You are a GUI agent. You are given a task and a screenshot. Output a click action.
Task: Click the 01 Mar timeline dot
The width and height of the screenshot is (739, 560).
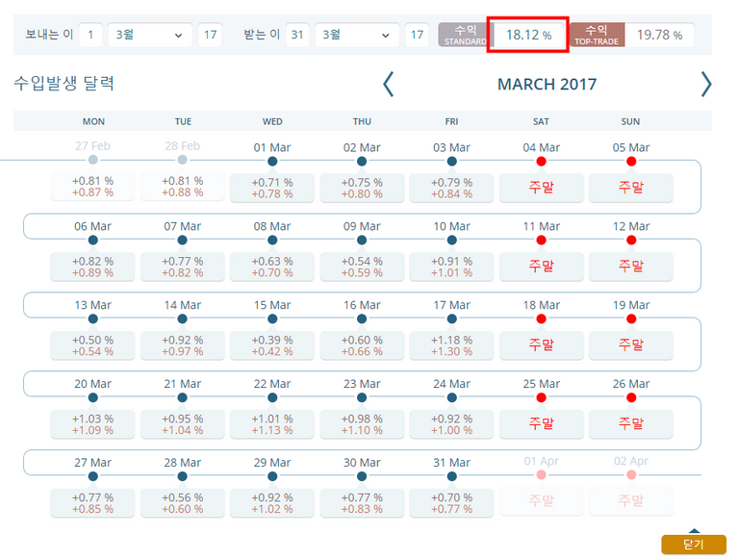[272, 160]
